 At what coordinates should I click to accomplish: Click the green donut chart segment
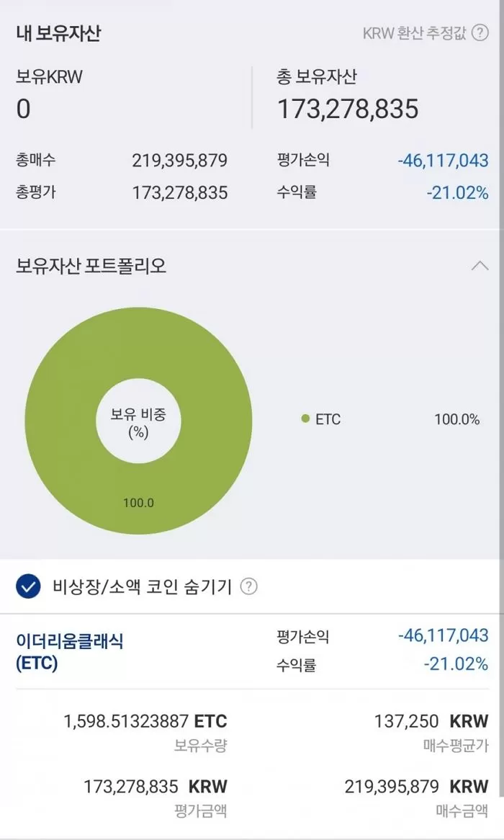pos(139,331)
